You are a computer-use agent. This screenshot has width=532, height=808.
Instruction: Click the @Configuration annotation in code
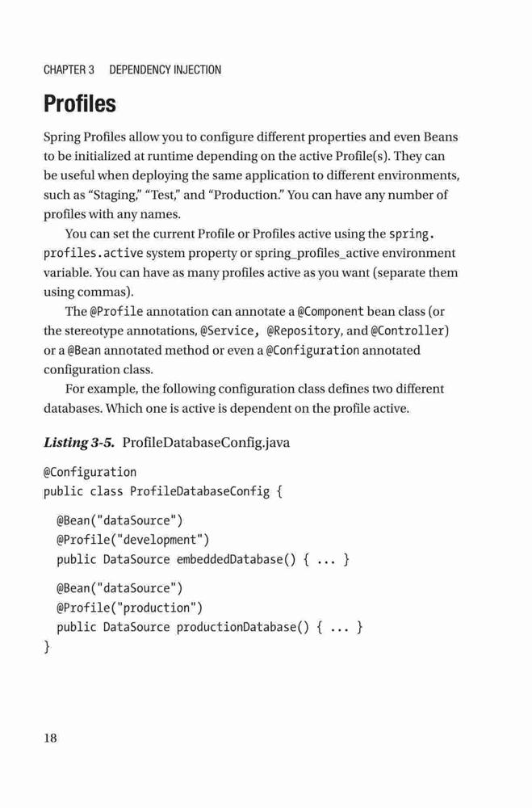click(90, 472)
